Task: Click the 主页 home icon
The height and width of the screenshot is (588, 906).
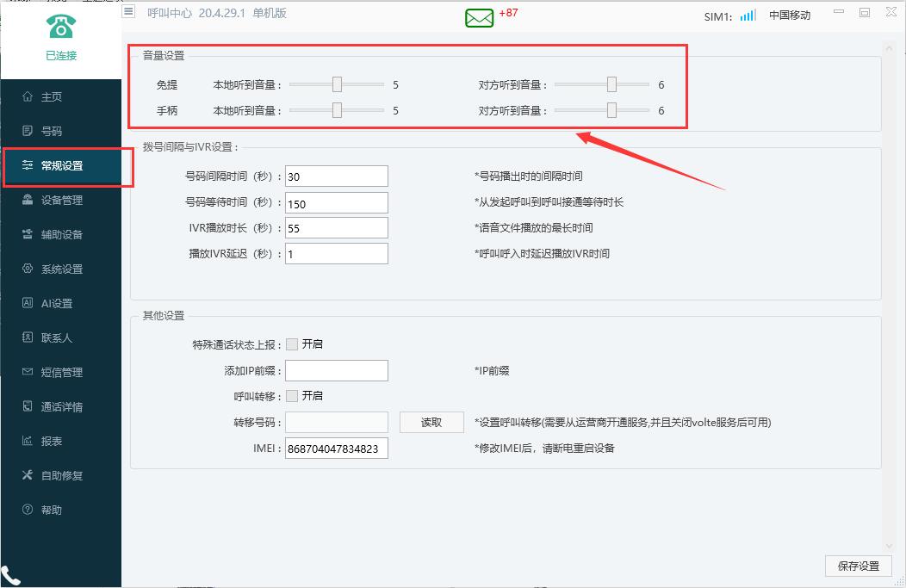Action: pos(28,96)
